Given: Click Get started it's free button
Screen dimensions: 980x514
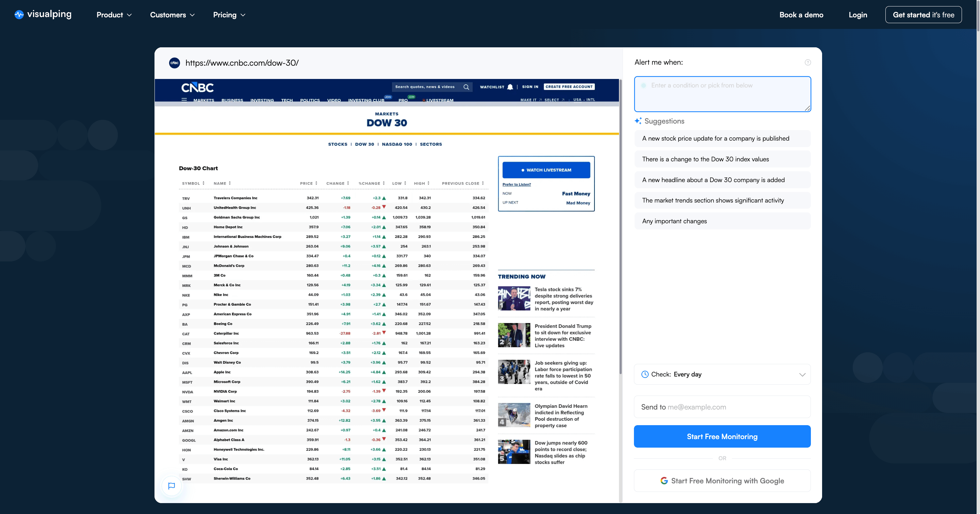Looking at the screenshot, I should (923, 15).
